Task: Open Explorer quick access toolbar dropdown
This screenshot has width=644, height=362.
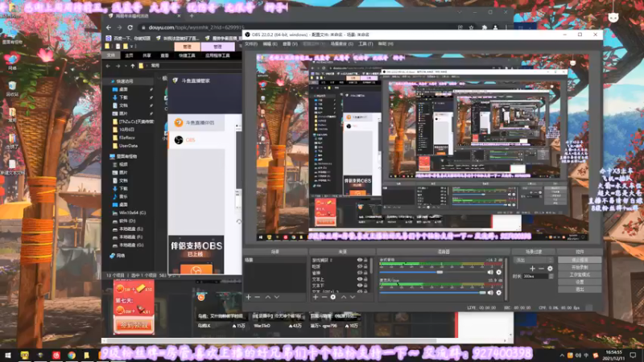Action: pyautogui.click(x=130, y=47)
